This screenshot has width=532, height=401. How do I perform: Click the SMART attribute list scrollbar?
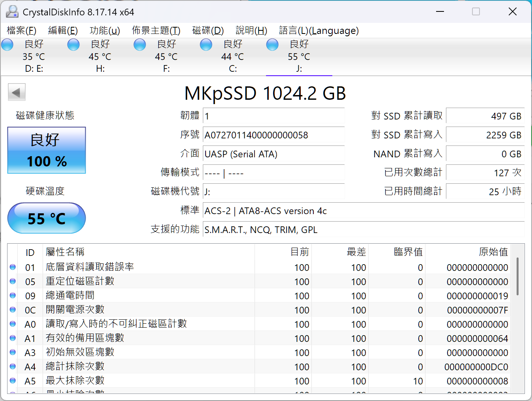(x=517, y=276)
